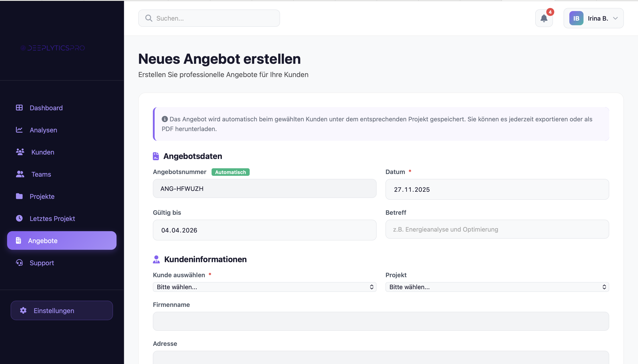Open the Kunde auswählen dropdown

coord(265,287)
